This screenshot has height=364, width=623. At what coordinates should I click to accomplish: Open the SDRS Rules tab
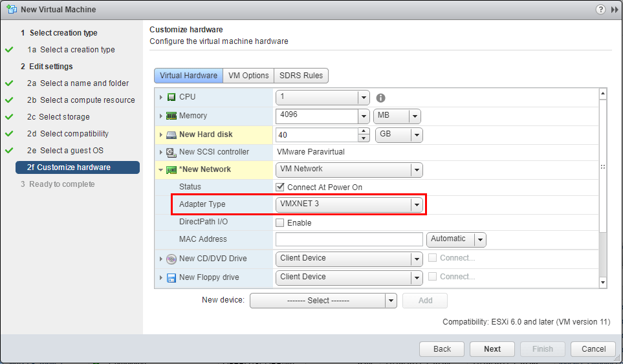click(x=301, y=76)
